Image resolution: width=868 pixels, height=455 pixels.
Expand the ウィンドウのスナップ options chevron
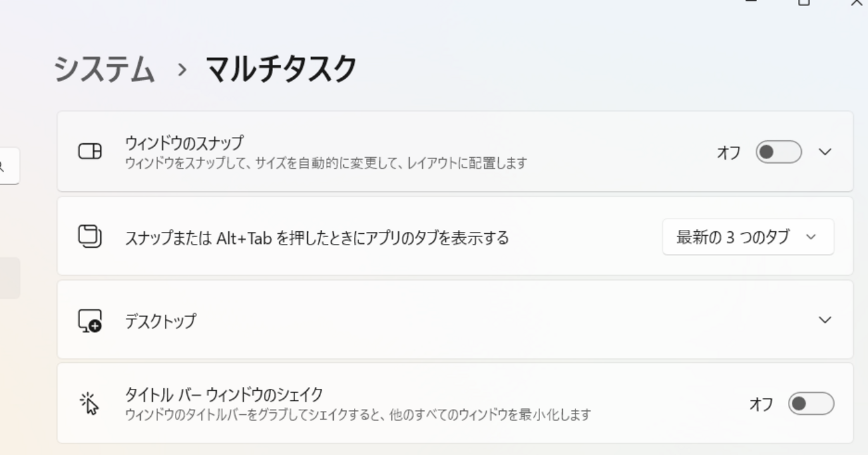coord(825,152)
